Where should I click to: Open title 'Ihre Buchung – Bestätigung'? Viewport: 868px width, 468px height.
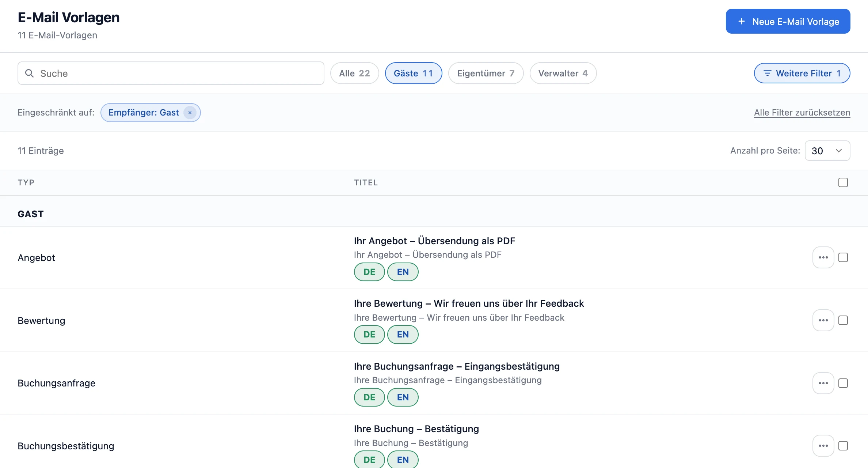pos(416,429)
